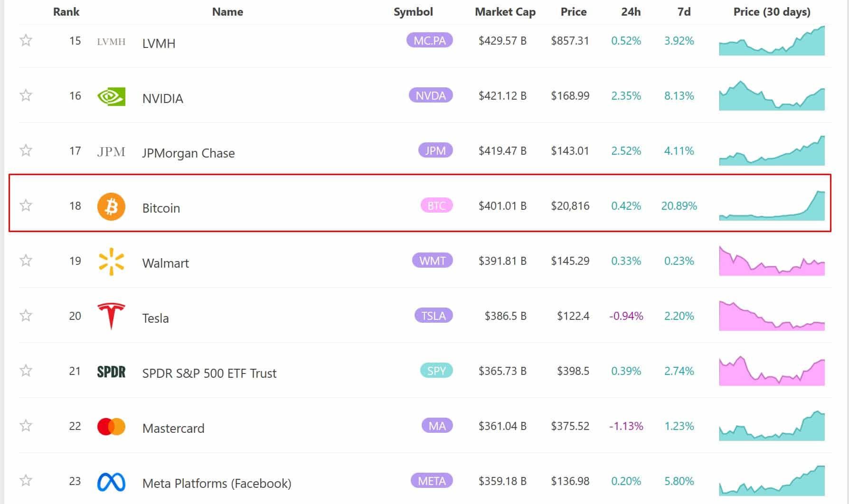
Task: Click Bitcoin market cap $401.01 B
Action: click(x=502, y=205)
